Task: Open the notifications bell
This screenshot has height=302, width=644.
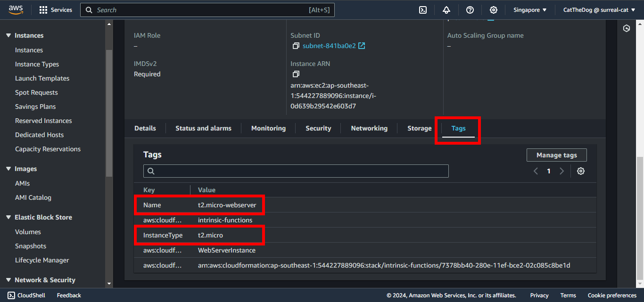Action: [x=446, y=10]
